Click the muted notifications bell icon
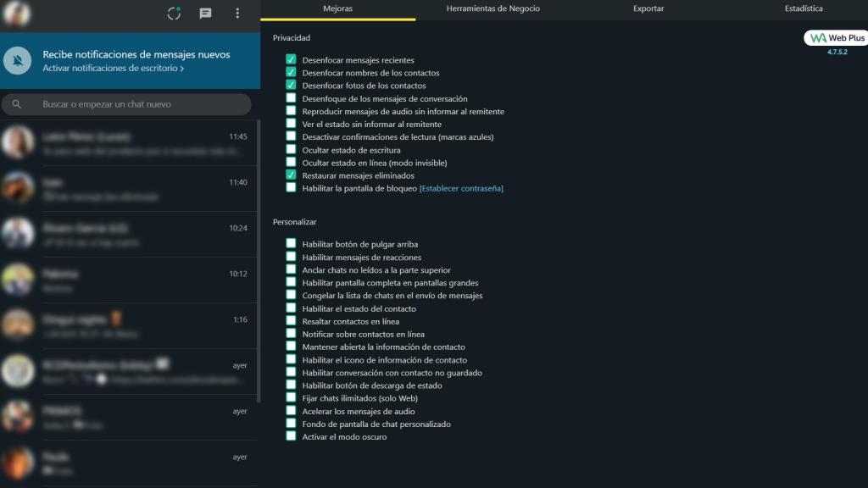The width and height of the screenshot is (868, 488). coord(17,60)
